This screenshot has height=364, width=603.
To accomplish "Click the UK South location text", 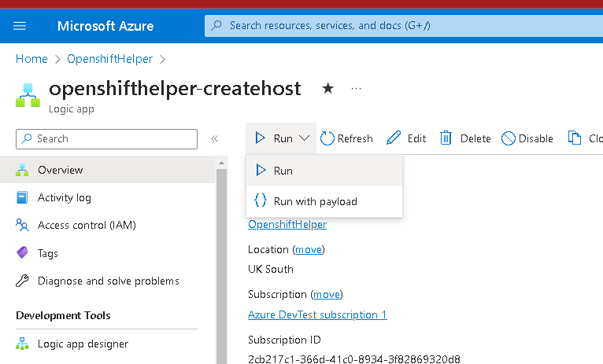I will pyautogui.click(x=271, y=269).
